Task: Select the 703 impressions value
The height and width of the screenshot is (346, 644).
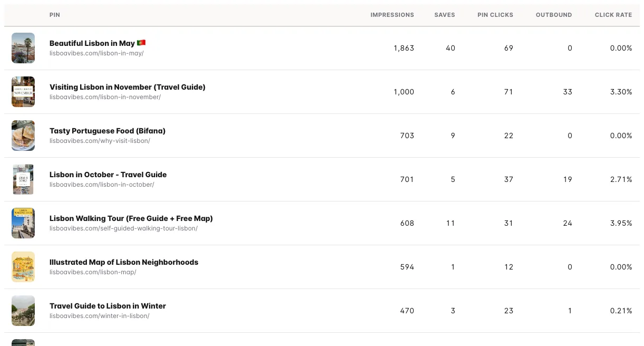Action: [x=407, y=136]
